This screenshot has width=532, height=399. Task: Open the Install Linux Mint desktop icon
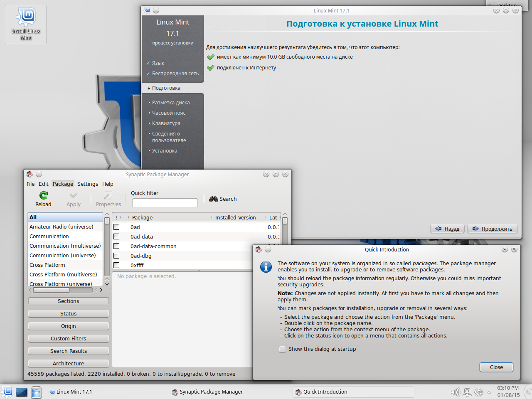tap(26, 24)
